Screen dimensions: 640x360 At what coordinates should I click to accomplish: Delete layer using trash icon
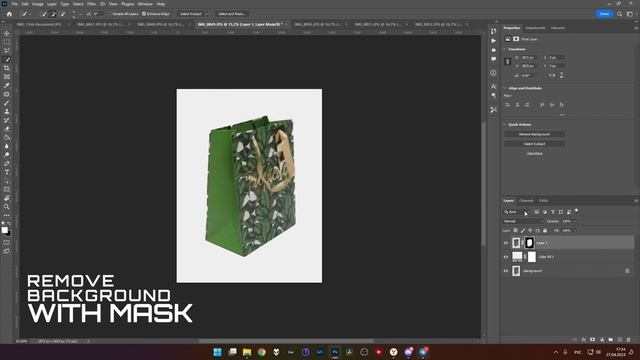click(629, 340)
